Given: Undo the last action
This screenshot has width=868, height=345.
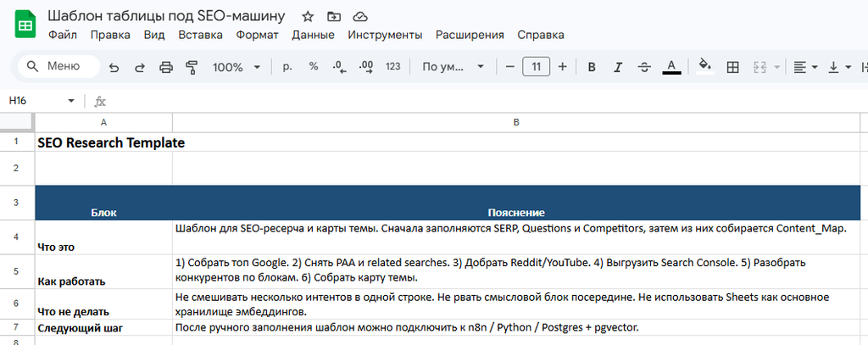Looking at the screenshot, I should tap(114, 68).
